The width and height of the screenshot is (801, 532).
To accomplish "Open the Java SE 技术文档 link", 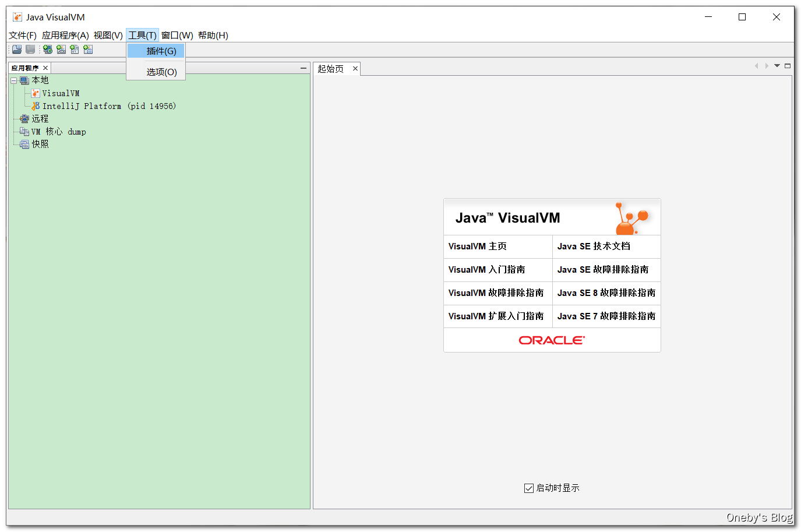I will tap(594, 246).
